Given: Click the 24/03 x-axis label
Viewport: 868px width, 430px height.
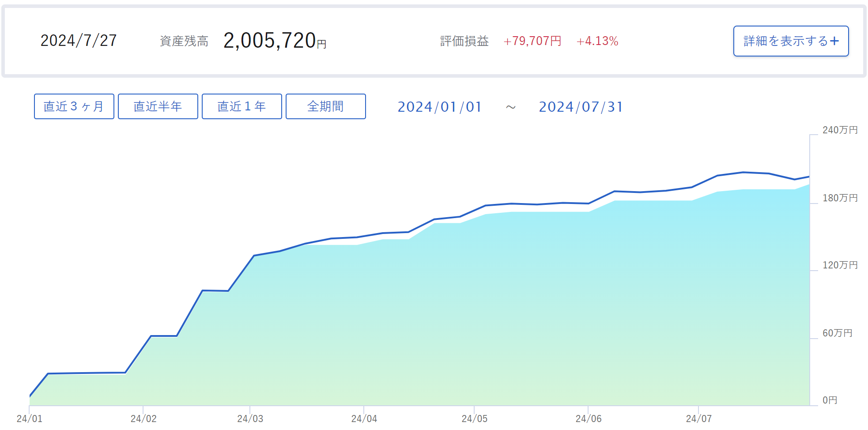Looking at the screenshot, I should tap(250, 419).
